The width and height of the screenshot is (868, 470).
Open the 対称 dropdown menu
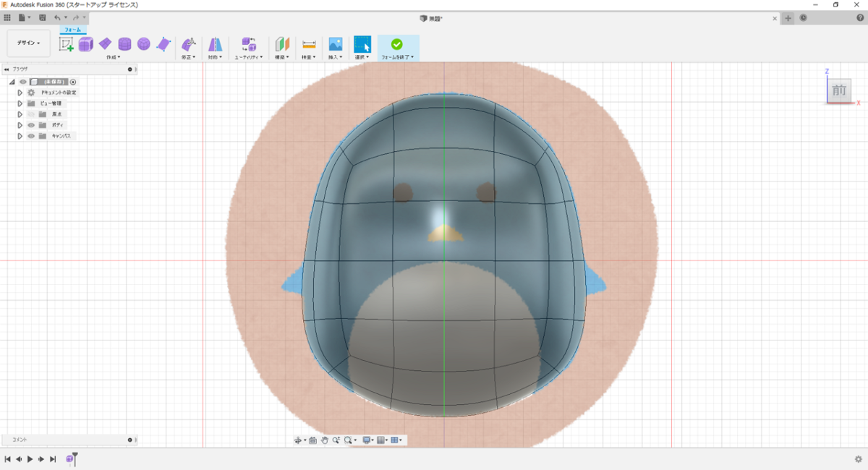(x=215, y=57)
